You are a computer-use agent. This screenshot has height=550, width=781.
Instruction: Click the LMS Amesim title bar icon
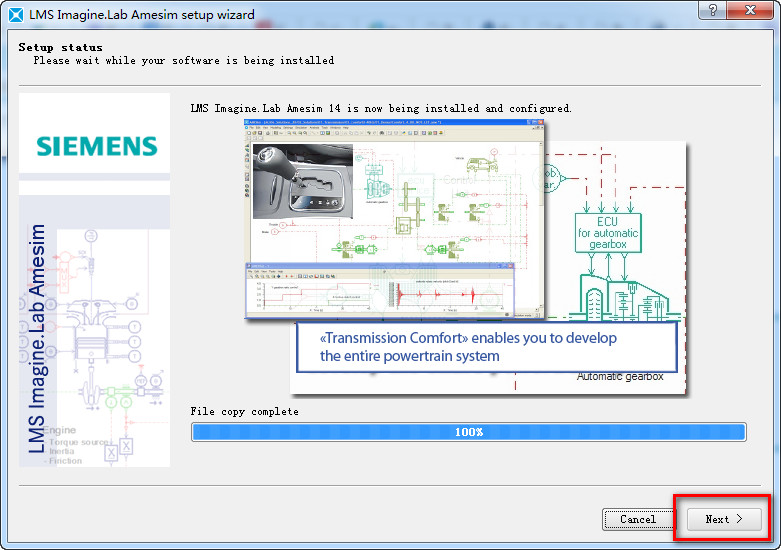(16, 15)
